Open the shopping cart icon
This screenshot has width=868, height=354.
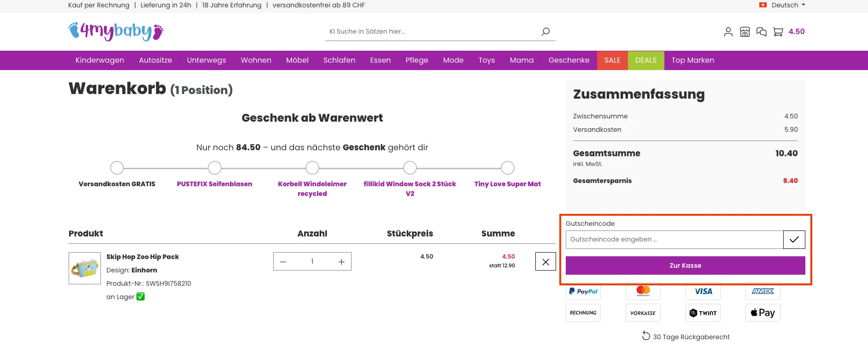778,32
